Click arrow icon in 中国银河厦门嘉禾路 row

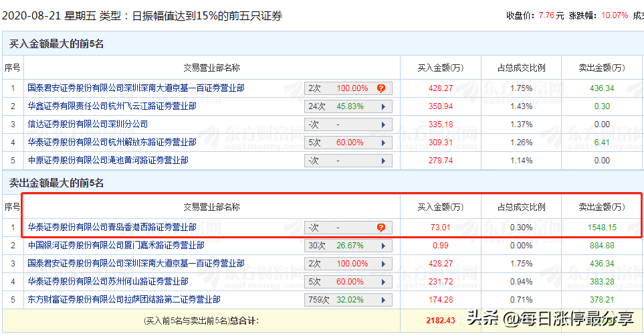pyautogui.click(x=383, y=246)
